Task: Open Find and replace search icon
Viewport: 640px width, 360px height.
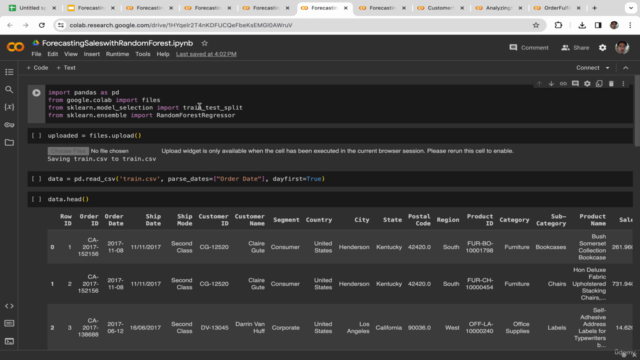Action: [x=9, y=89]
